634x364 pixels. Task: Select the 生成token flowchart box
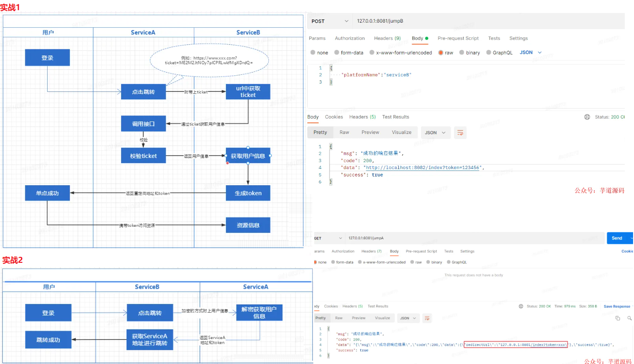pos(248,193)
